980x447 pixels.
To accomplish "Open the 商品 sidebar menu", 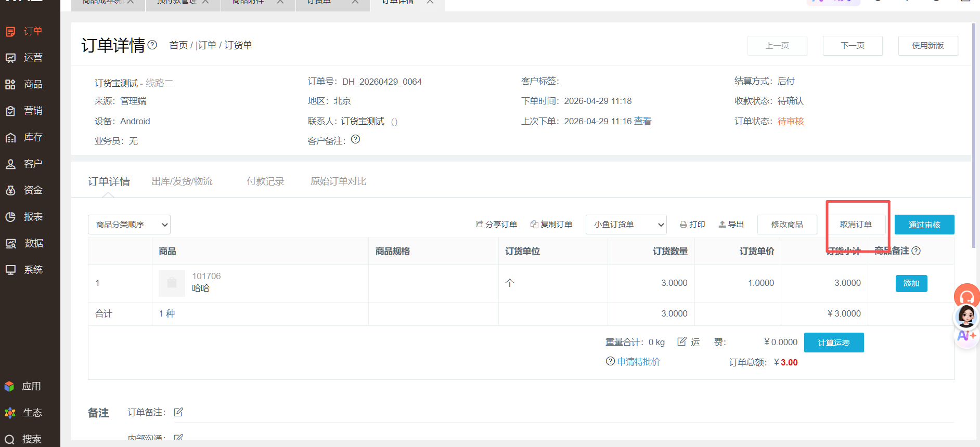I will (x=24, y=84).
